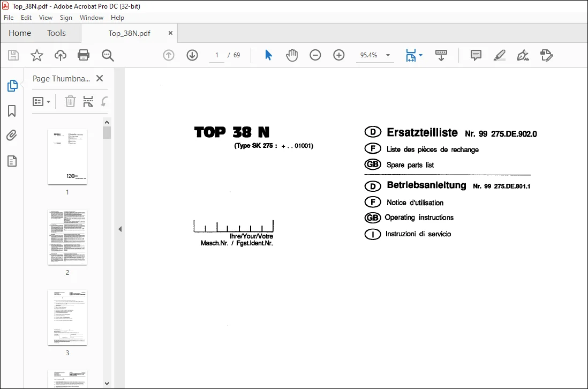Open the Attachments paperclip panel

(12, 136)
